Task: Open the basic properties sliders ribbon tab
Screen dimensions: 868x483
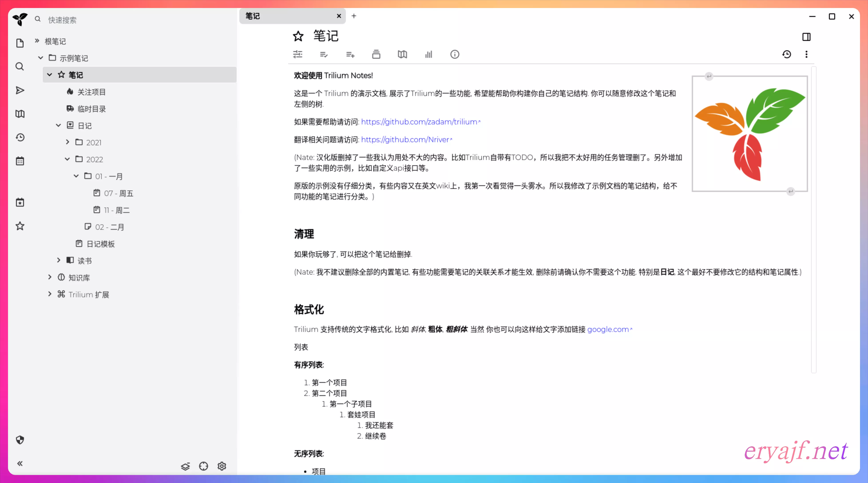Action: pos(298,54)
